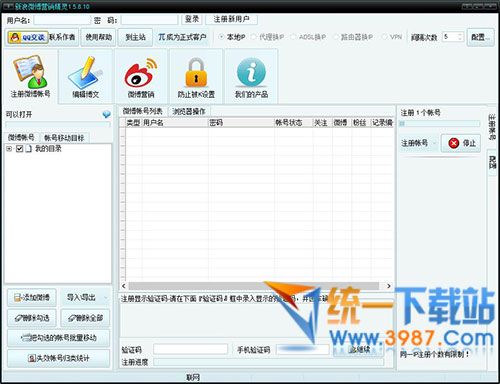Click the blue chat bubble icon near 可以打开
Viewport: 500px width, 384px height.
pyautogui.click(x=106, y=114)
